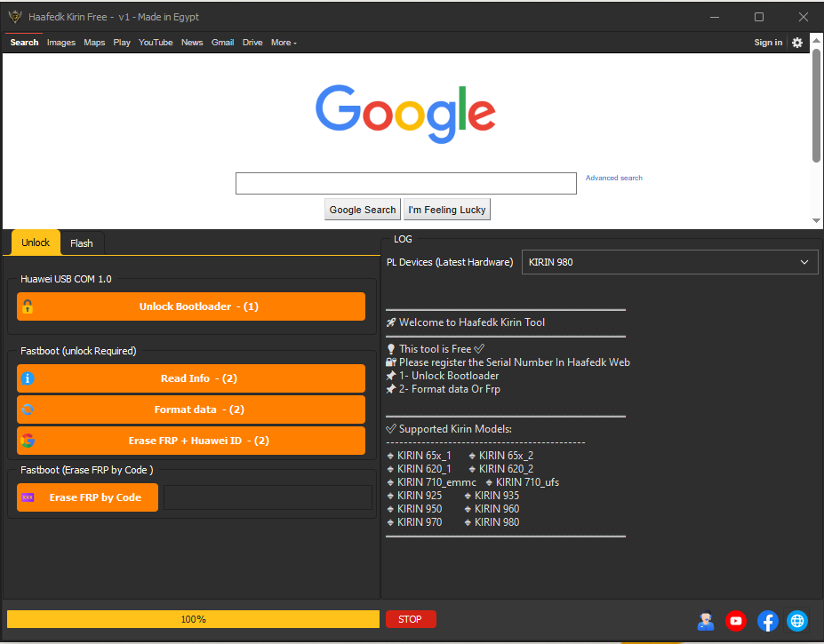Image resolution: width=824 pixels, height=644 pixels.
Task: Focus the FRP code input field
Action: pos(268,497)
